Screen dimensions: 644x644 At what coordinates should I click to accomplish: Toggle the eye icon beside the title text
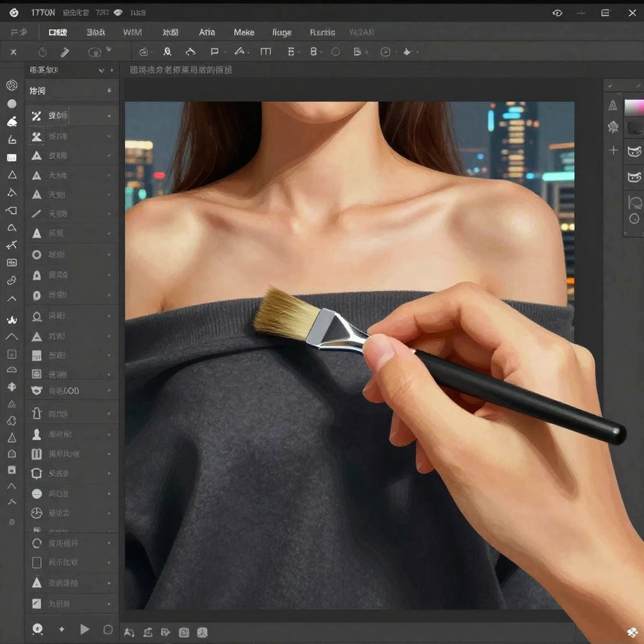(118, 13)
